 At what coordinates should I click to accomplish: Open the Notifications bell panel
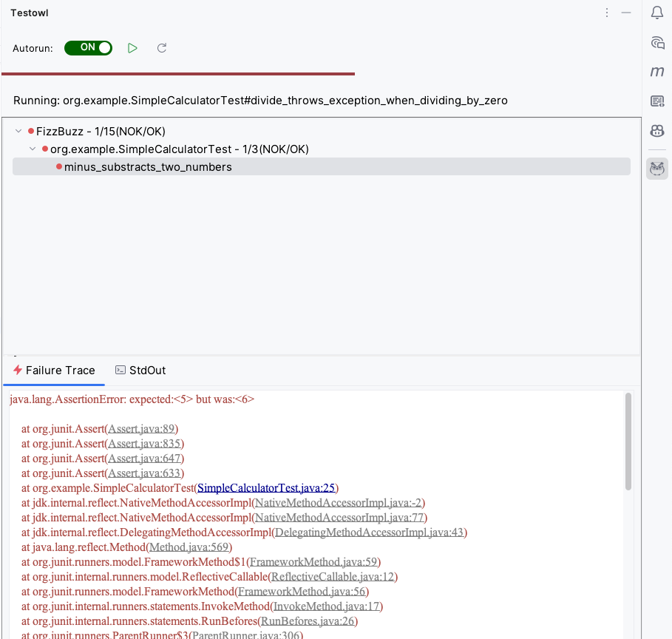(657, 13)
